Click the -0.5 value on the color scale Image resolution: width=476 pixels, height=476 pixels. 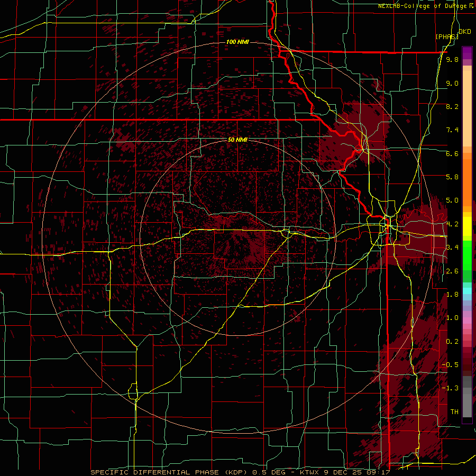pos(450,365)
